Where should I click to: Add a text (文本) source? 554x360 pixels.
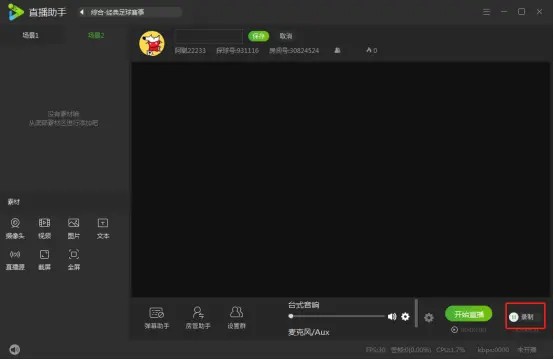103,229
